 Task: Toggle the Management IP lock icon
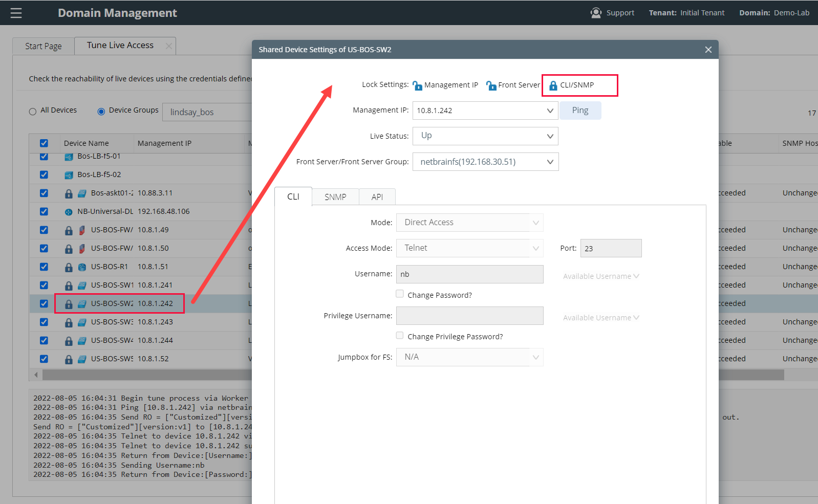pyautogui.click(x=417, y=85)
